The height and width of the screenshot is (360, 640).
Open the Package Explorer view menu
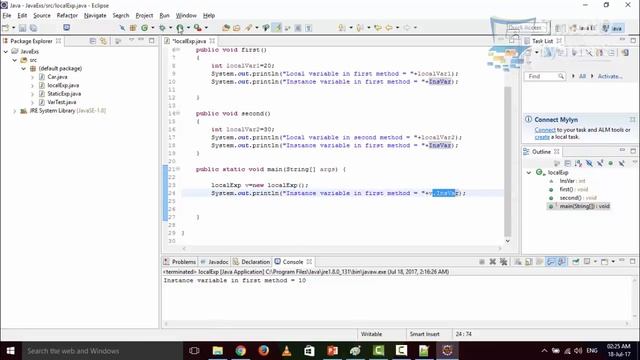click(131, 40)
